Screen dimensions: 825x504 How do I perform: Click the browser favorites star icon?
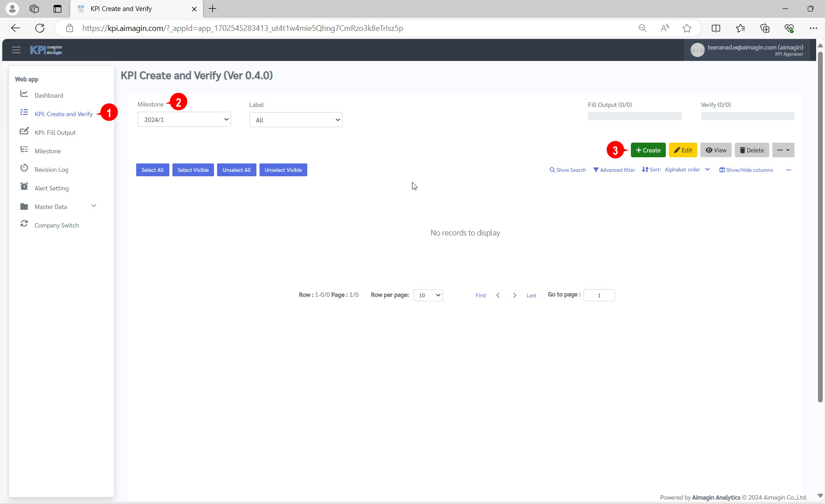pyautogui.click(x=687, y=28)
